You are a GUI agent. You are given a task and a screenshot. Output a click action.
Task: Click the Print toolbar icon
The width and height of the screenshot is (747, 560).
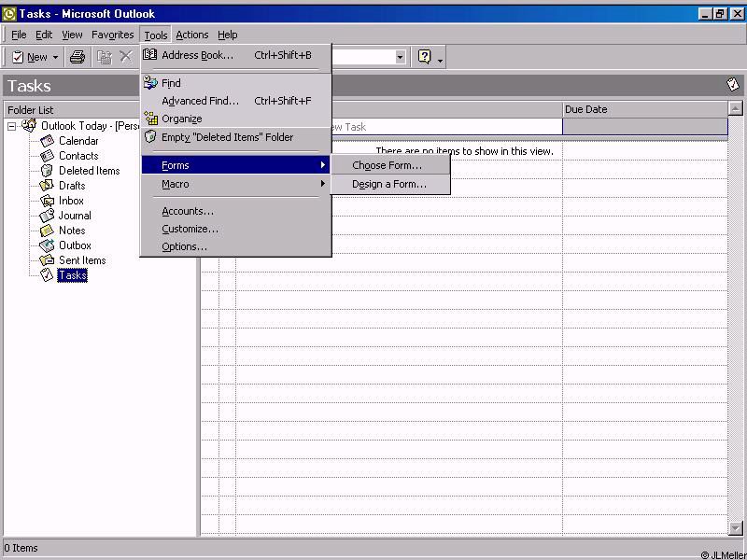pos(78,57)
